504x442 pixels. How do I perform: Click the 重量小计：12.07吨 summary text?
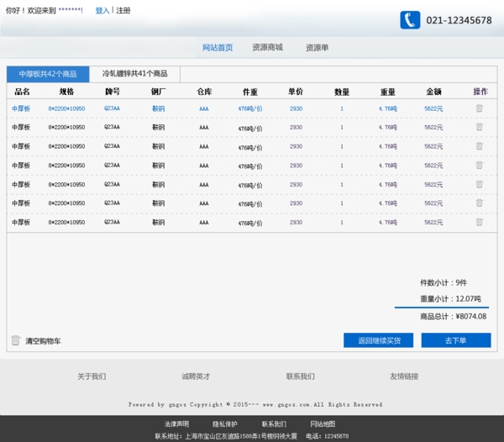[x=450, y=299]
